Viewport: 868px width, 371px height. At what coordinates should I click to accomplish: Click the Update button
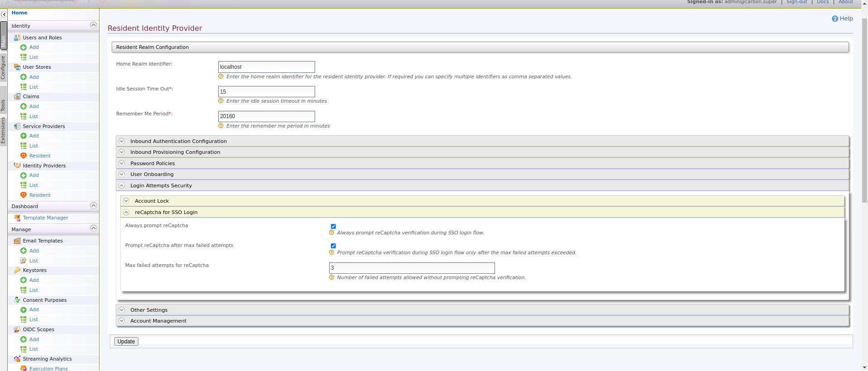126,342
